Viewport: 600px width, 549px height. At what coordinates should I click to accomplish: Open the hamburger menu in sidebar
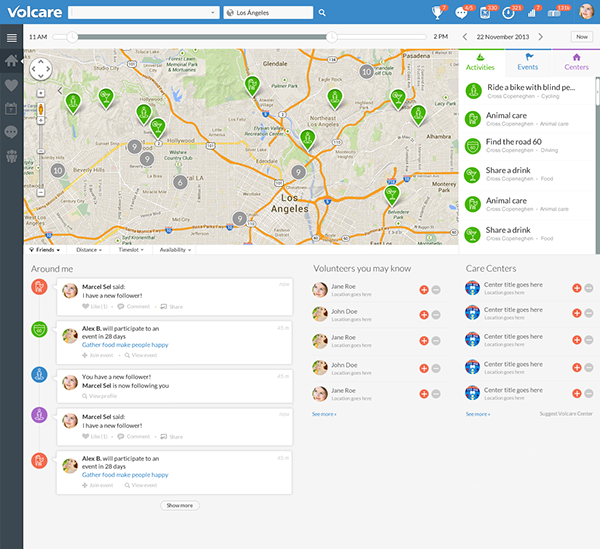click(x=11, y=37)
